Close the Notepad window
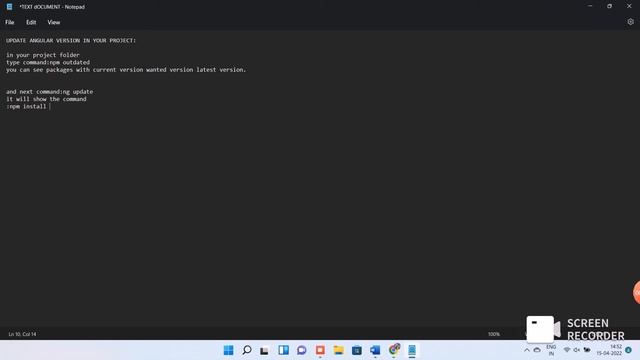Viewport: 640px width, 360px height. click(629, 6)
